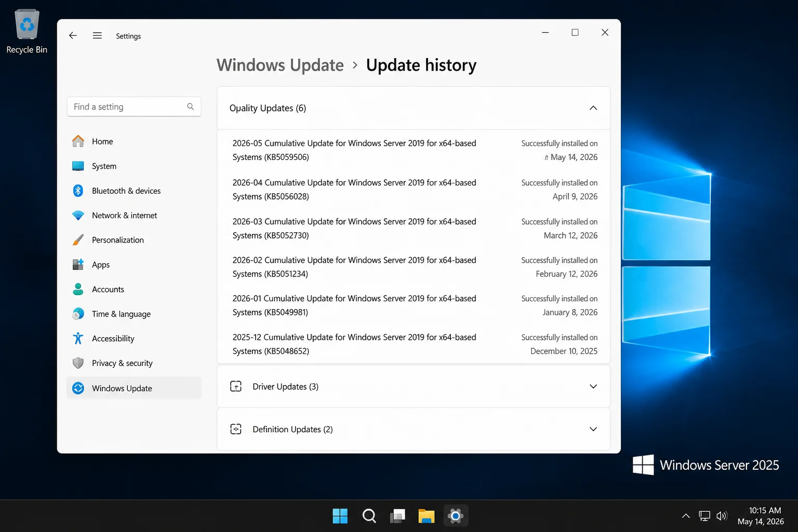Click the install date May 14, 2026 in update list

(x=574, y=157)
